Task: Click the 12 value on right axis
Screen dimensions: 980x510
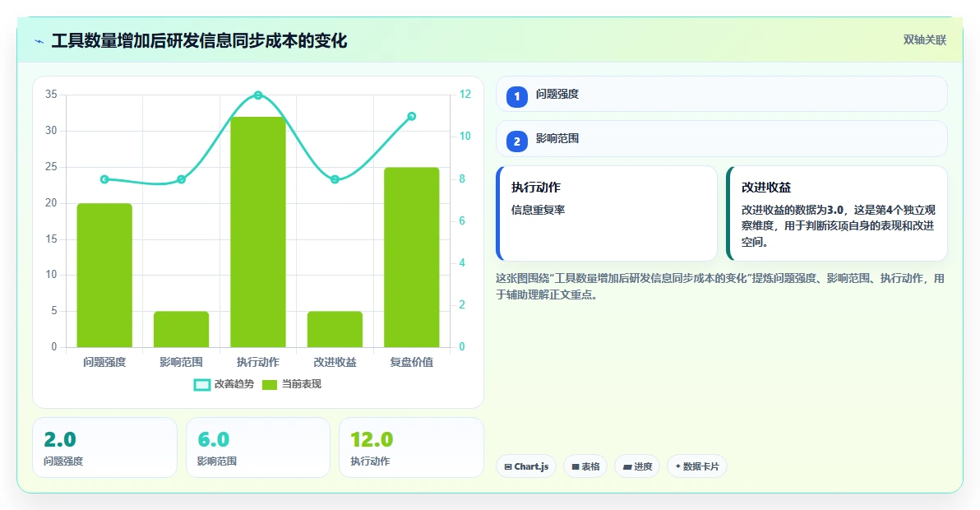Action: point(465,95)
